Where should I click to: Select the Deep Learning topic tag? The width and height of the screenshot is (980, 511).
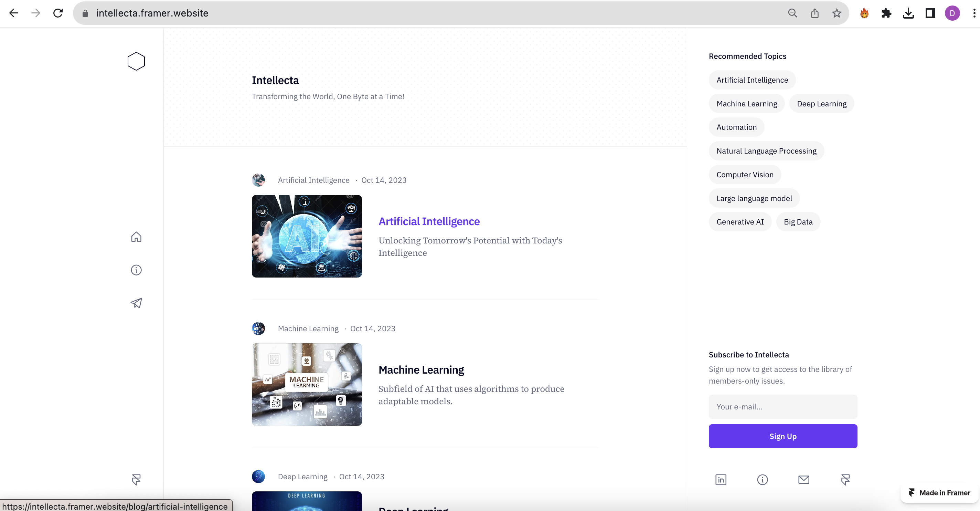821,104
